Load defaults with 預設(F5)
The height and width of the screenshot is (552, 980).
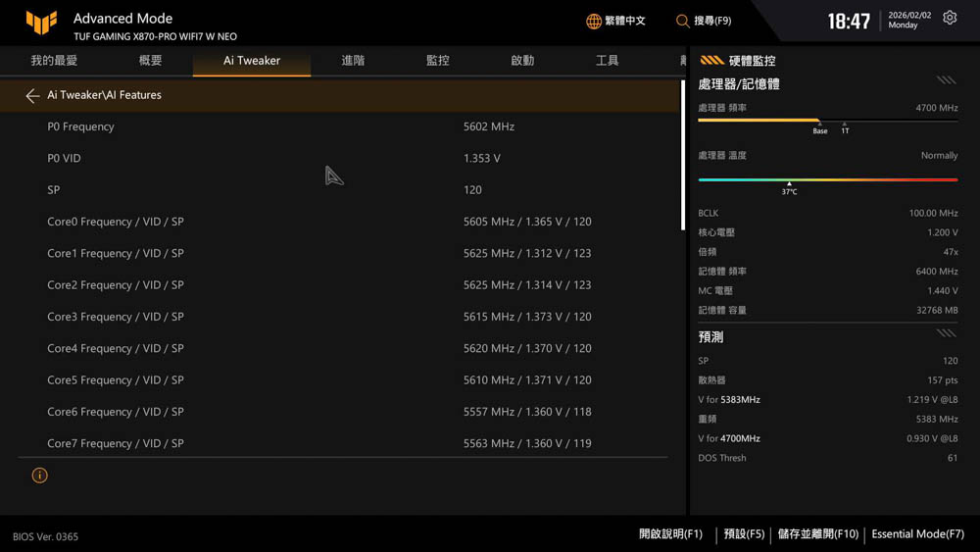(x=744, y=534)
